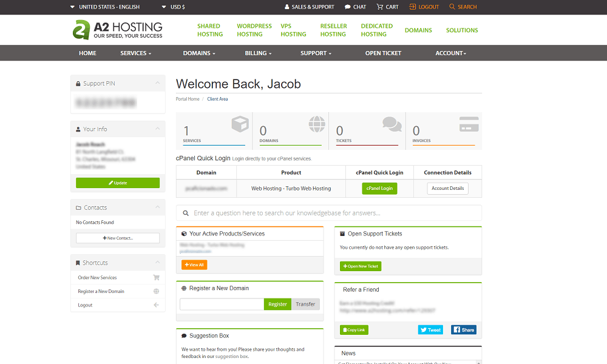
Task: Collapse the Your Info panel
Action: pyautogui.click(x=158, y=129)
